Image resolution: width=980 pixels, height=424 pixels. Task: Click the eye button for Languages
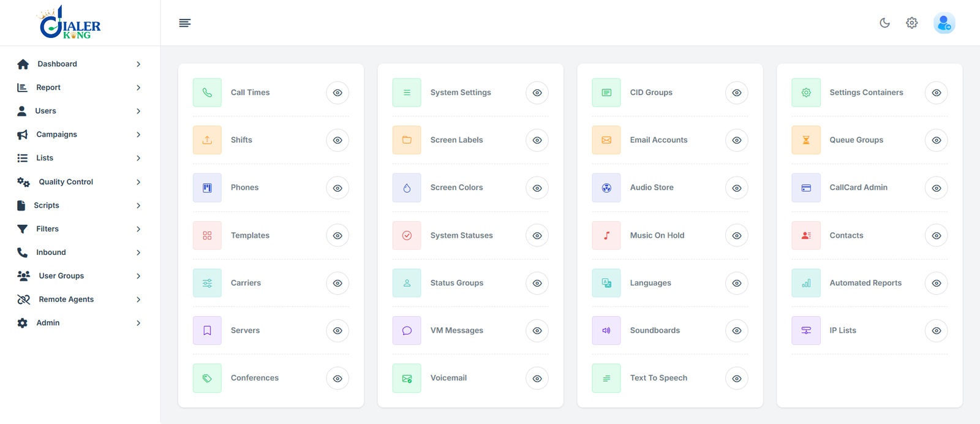click(737, 283)
